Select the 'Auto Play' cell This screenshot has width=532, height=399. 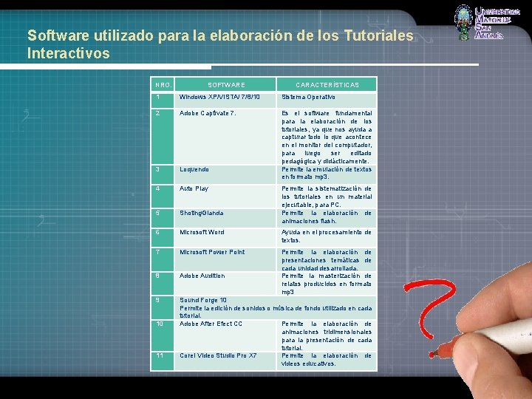click(x=225, y=197)
